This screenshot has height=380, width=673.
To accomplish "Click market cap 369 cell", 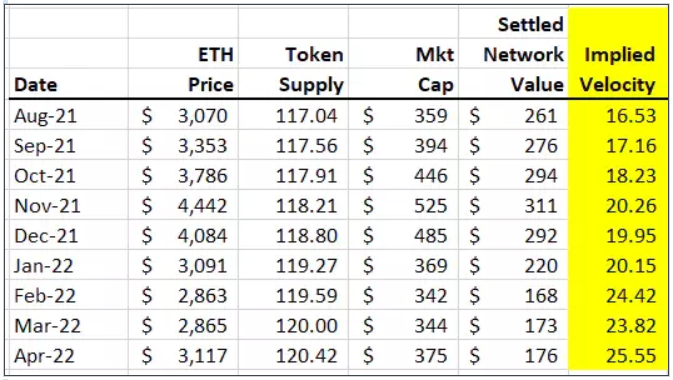I will [x=403, y=266].
